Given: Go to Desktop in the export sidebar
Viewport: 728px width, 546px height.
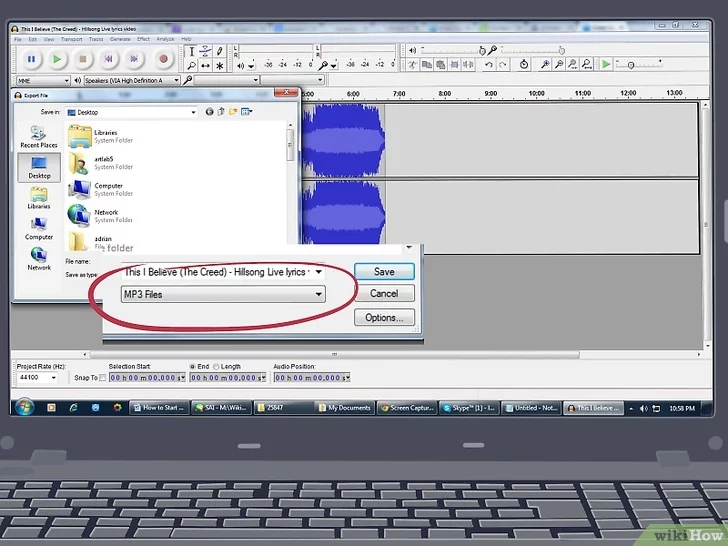Looking at the screenshot, I should click(x=39, y=166).
